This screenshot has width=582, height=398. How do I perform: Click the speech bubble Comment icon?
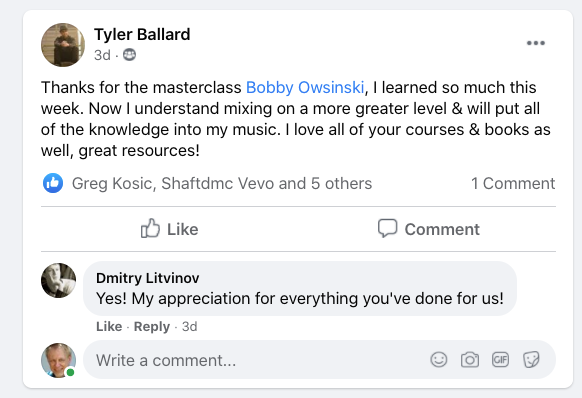point(387,228)
